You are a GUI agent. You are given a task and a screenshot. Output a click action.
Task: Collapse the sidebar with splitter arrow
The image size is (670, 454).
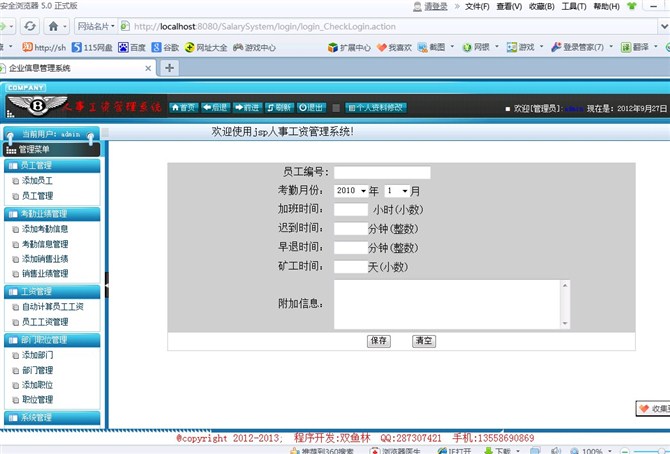(x=106, y=284)
